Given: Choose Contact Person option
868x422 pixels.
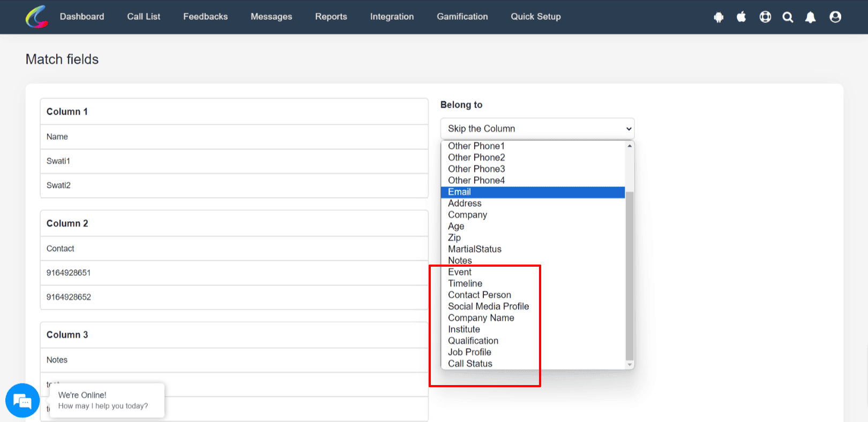Looking at the screenshot, I should [533, 295].
